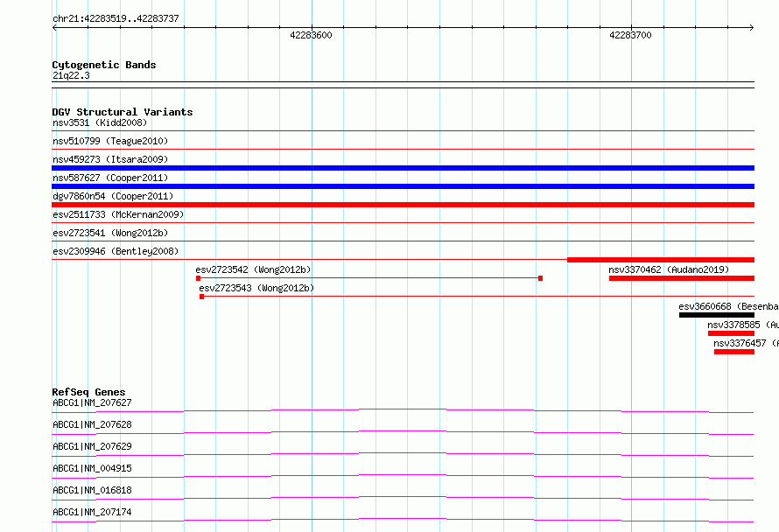Screen dimensions: 779x532
Task: Click the left arrow of the ruler
Action: [54, 27]
